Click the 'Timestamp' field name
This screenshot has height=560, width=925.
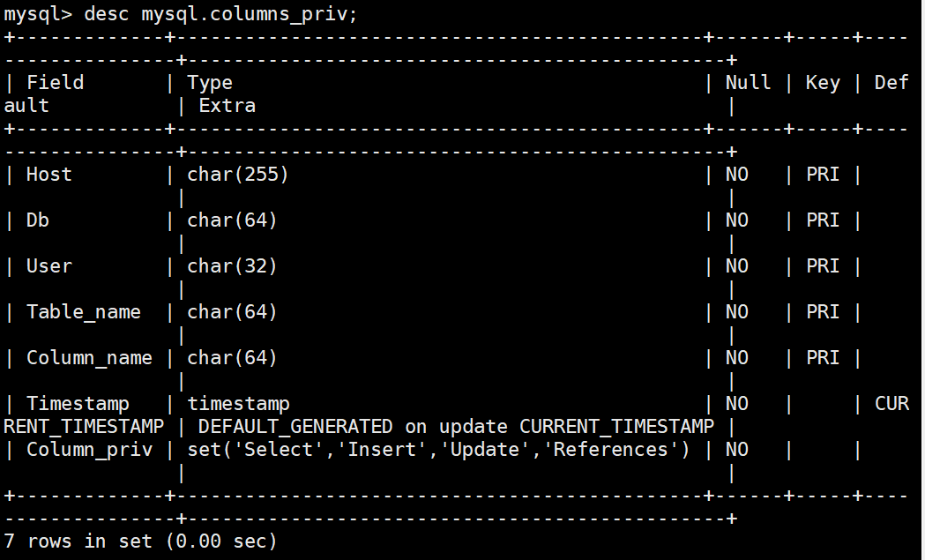(78, 404)
